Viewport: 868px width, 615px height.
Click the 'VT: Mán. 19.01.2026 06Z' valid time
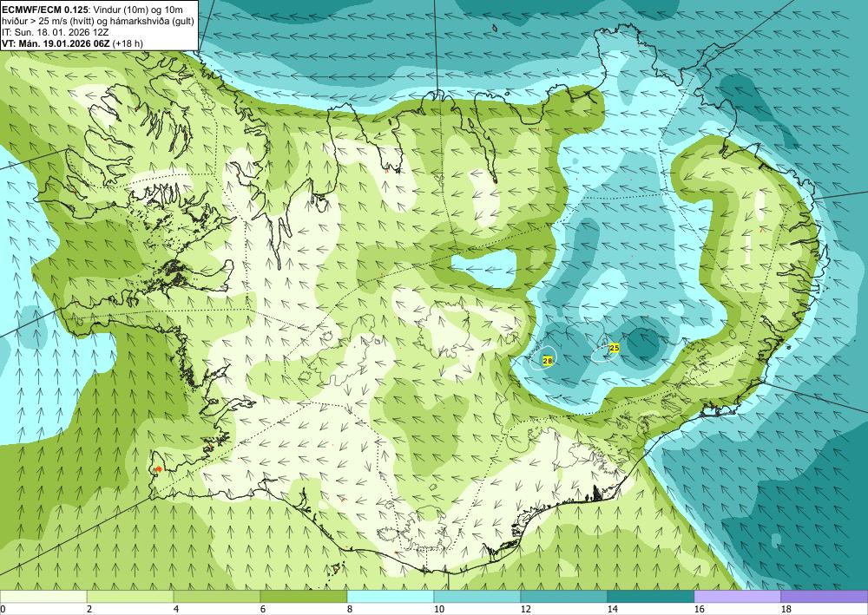click(56, 43)
